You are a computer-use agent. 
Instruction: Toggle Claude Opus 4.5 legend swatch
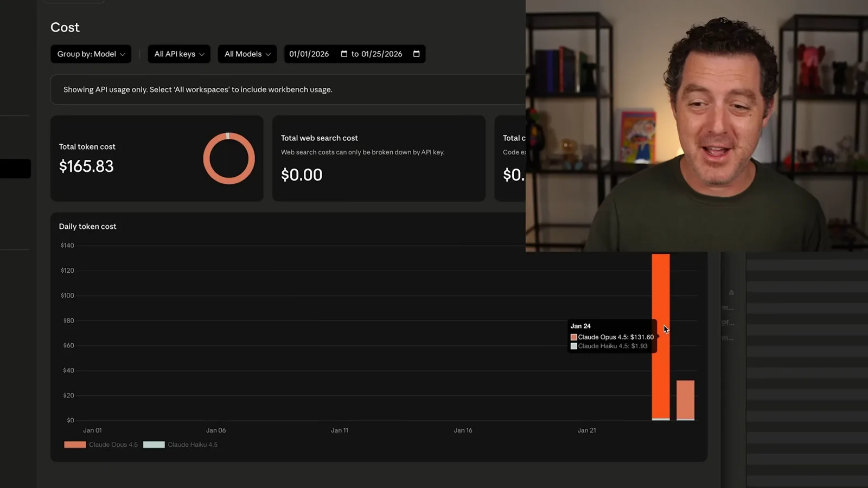[x=75, y=445]
